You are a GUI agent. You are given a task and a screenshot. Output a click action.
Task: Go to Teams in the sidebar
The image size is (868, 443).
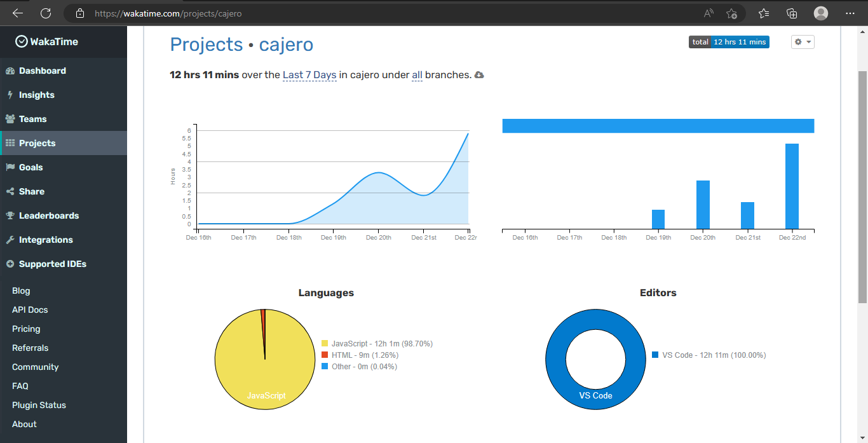(x=64, y=119)
